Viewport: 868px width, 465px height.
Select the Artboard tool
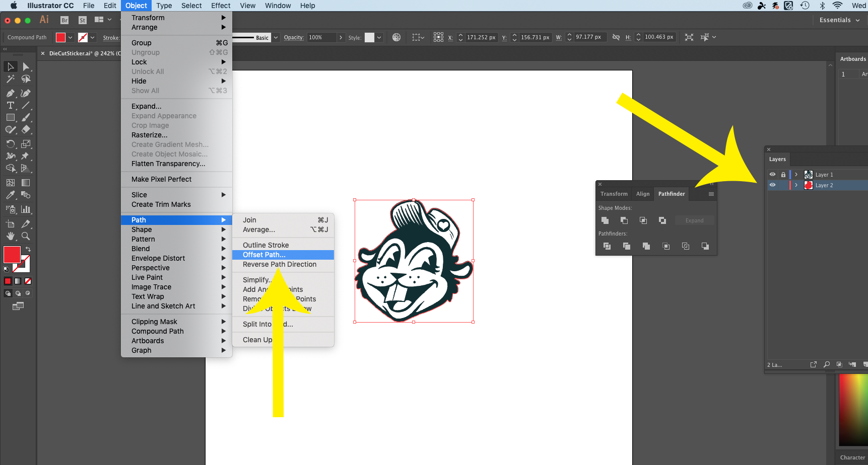click(10, 223)
